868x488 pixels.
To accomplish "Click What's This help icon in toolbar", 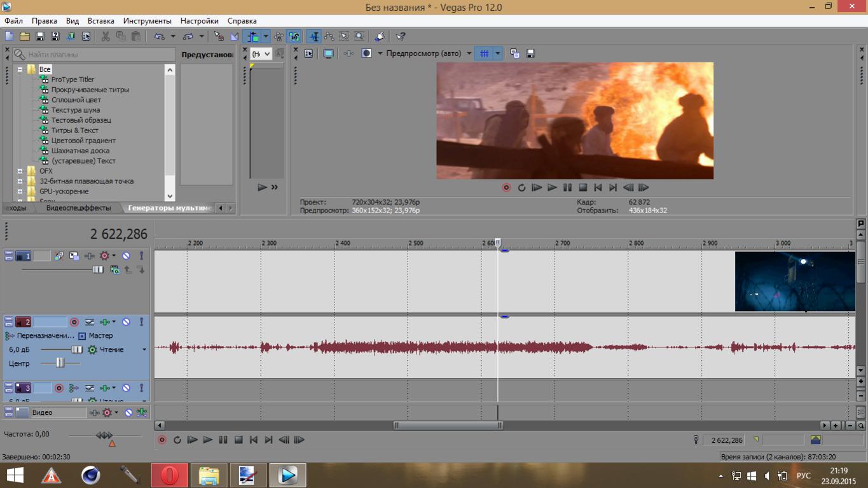I will (401, 36).
